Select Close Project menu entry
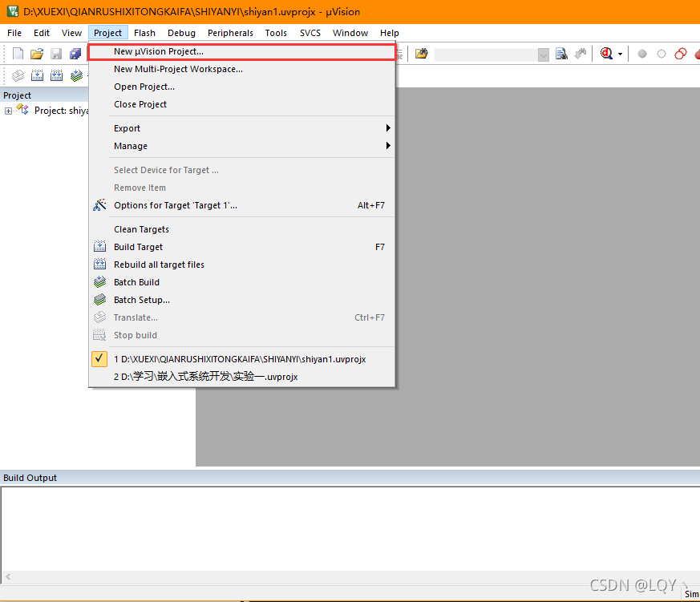 click(242, 104)
